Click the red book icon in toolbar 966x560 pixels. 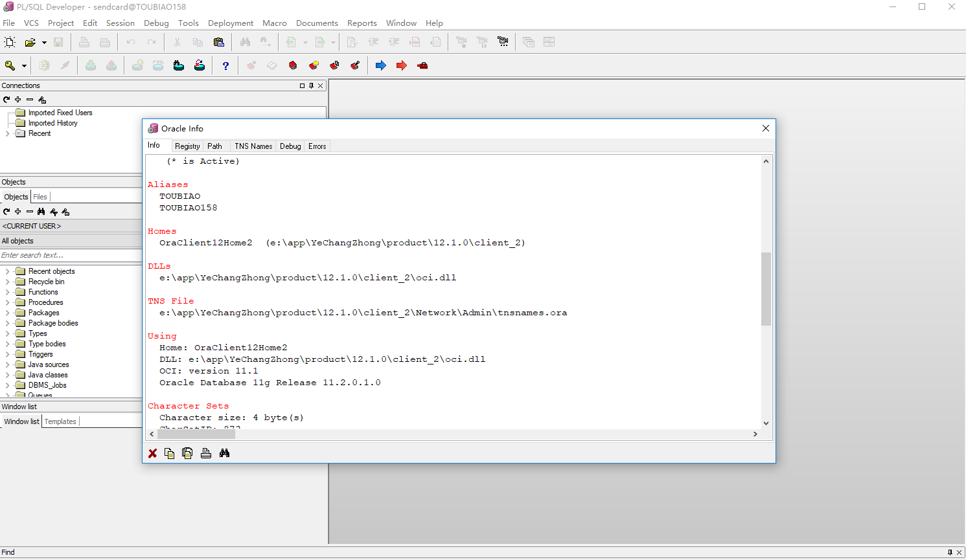pyautogui.click(x=293, y=65)
